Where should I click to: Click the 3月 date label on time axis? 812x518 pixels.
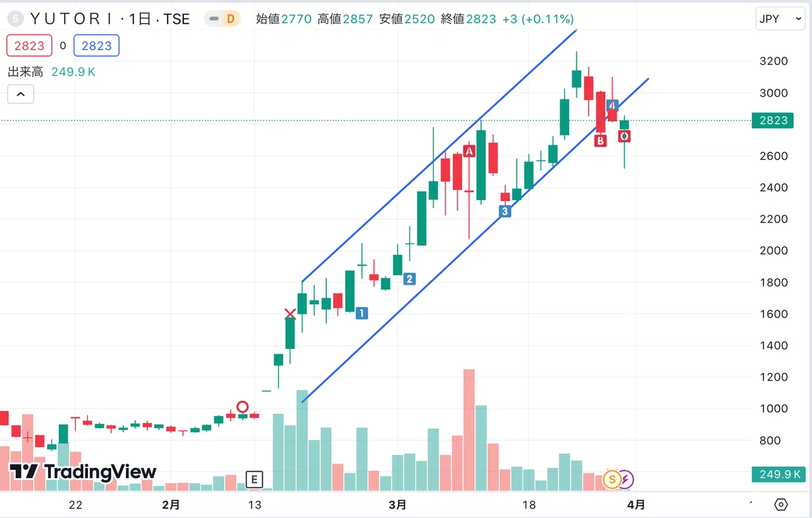point(398,504)
